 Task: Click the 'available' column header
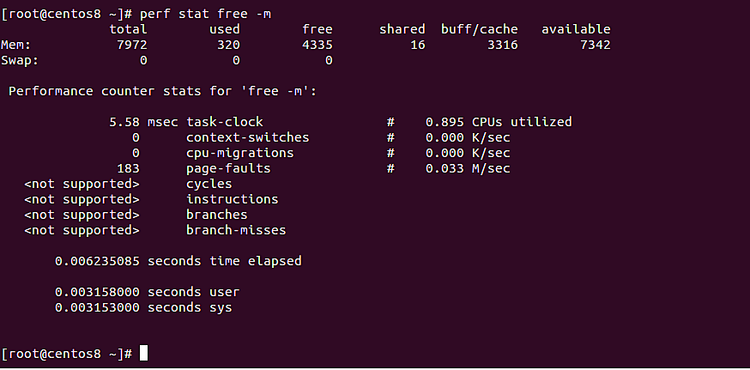576,29
